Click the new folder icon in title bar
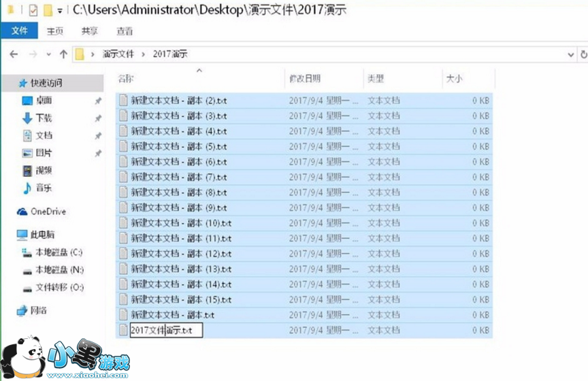Screen dimensions: 588x381 point(48,10)
